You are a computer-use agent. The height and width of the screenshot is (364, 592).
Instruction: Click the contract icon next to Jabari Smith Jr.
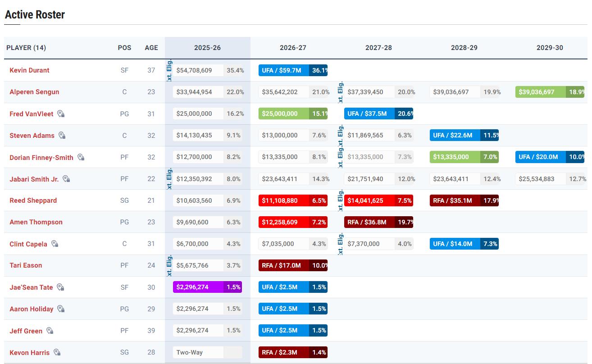point(66,179)
